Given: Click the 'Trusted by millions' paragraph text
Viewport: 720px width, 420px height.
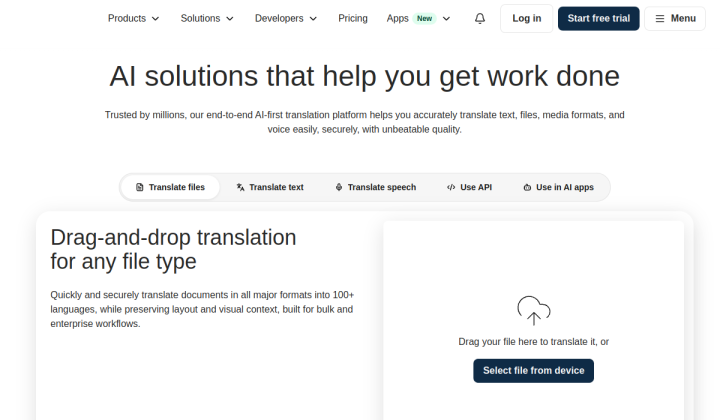Looking at the screenshot, I should click(x=365, y=122).
